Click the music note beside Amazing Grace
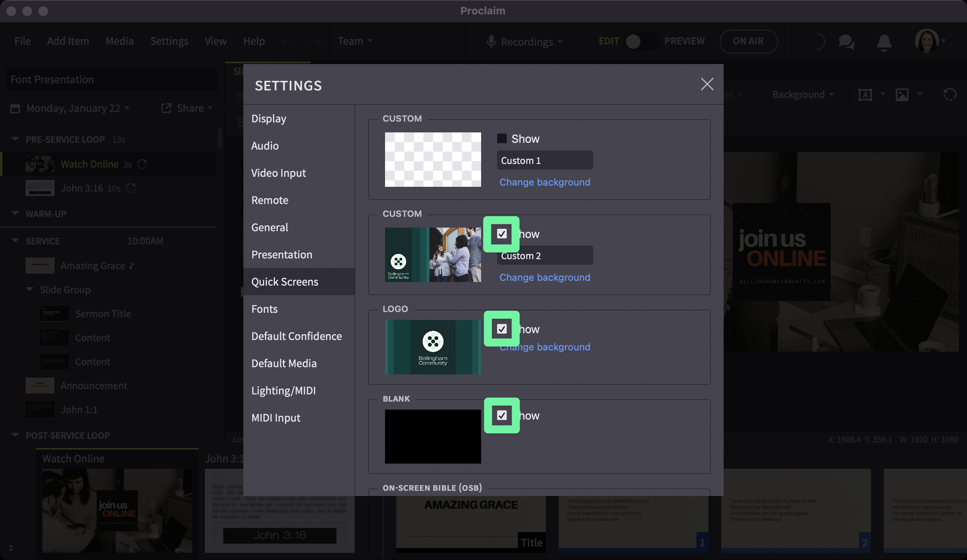Image resolution: width=967 pixels, height=560 pixels. (132, 266)
